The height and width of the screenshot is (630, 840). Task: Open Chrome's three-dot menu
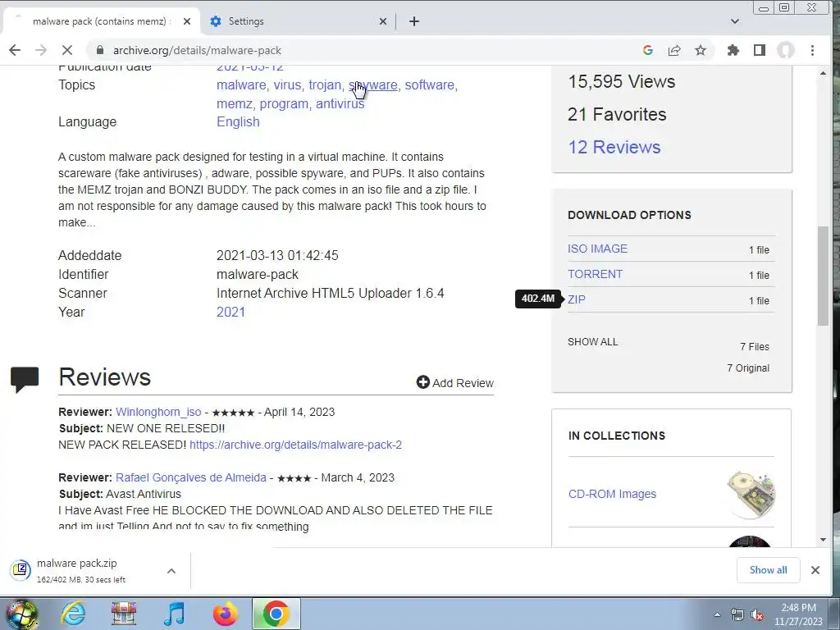click(813, 50)
